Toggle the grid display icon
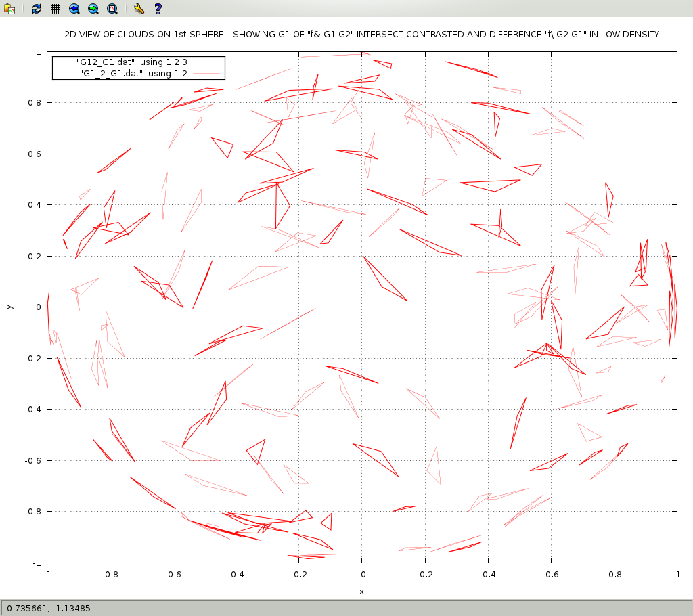693x616 pixels. [x=55, y=9]
